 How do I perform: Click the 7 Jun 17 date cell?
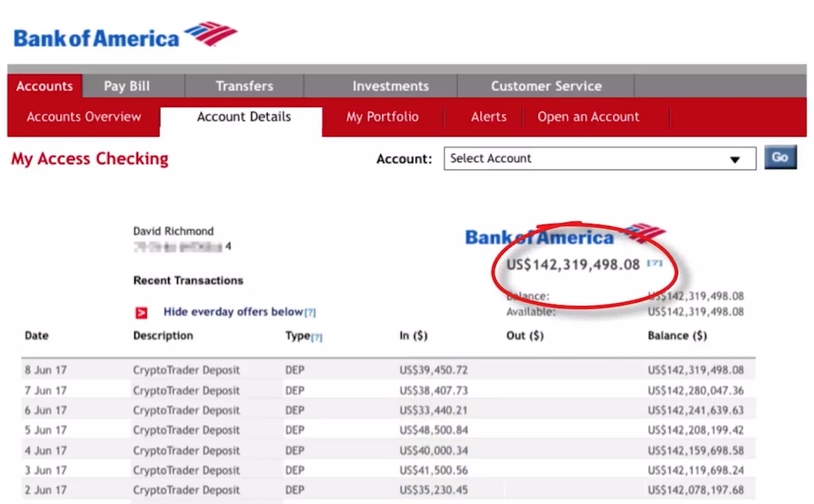(45, 391)
